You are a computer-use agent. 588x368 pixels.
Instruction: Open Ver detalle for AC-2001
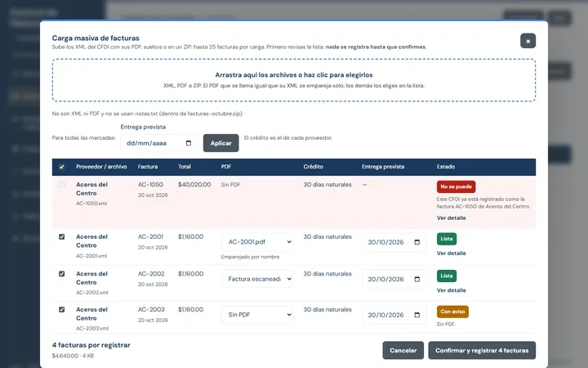451,253
